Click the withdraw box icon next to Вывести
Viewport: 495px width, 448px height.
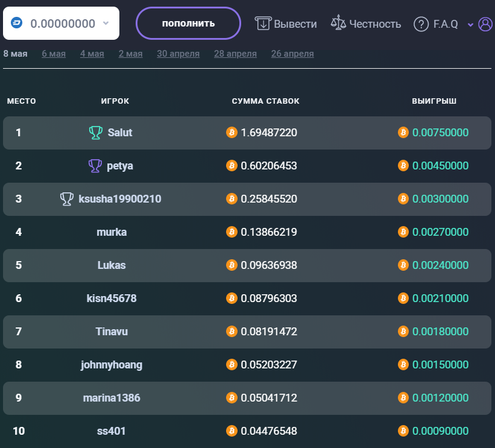[x=263, y=24]
